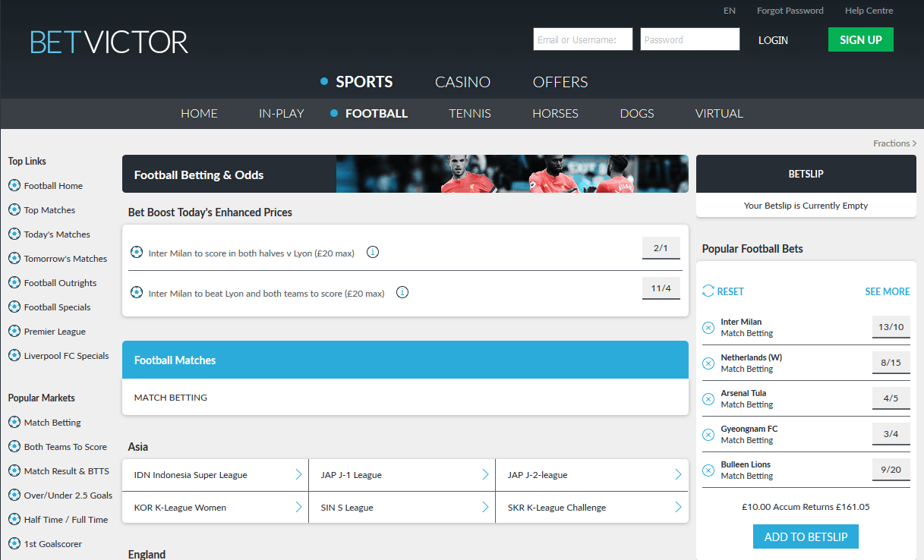
Task: Remove Bulleen Lions from popular bets
Action: click(708, 470)
